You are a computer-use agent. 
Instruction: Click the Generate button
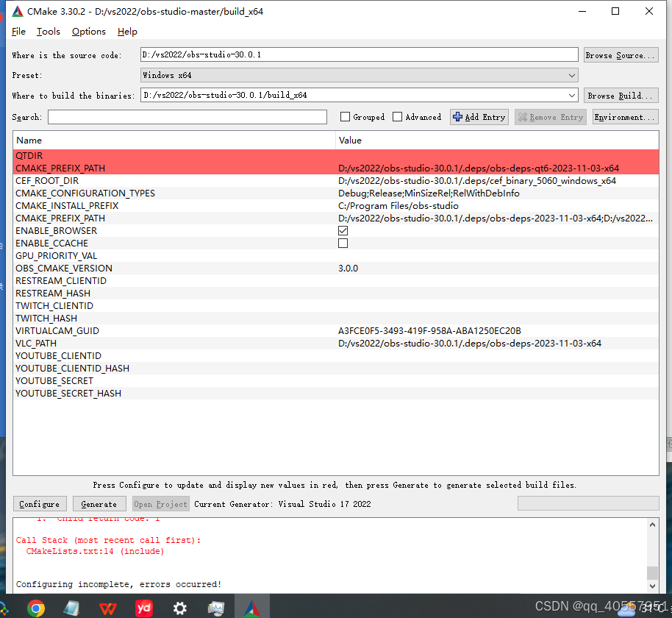tap(99, 504)
